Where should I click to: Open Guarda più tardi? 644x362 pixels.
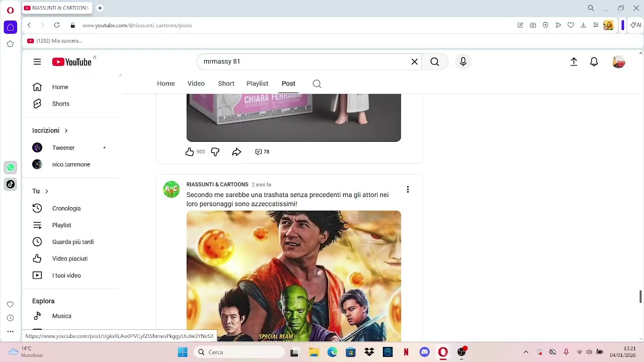coord(70,242)
